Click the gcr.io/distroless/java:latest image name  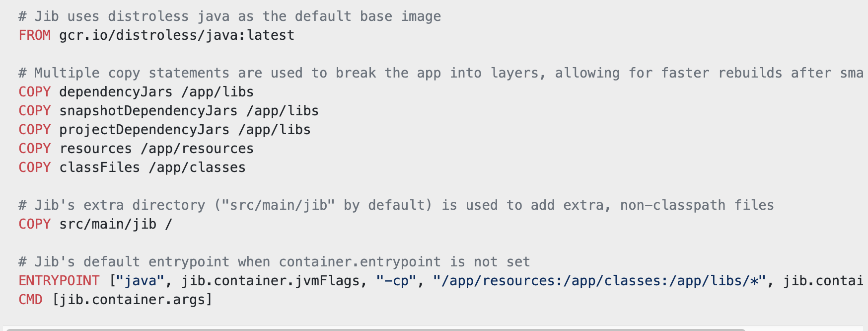177,35
